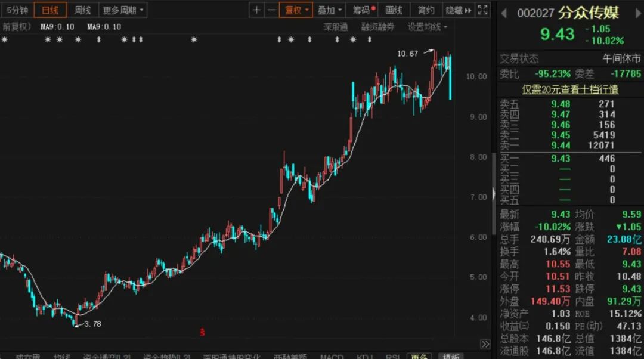The height and width of the screenshot is (359, 644).
Task: Switch to 5分钟 period tab
Action: (17, 10)
